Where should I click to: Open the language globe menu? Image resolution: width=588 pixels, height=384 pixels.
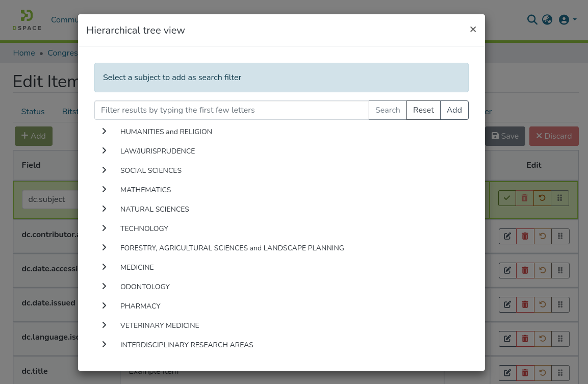(547, 20)
